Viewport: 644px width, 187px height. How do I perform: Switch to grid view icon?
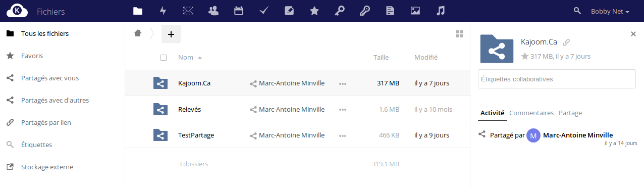[459, 34]
